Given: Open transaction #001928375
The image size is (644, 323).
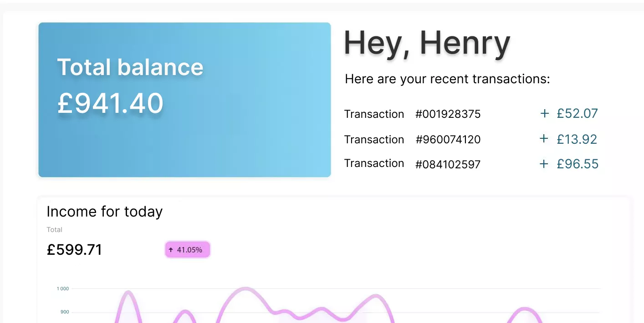Looking at the screenshot, I should tap(448, 114).
